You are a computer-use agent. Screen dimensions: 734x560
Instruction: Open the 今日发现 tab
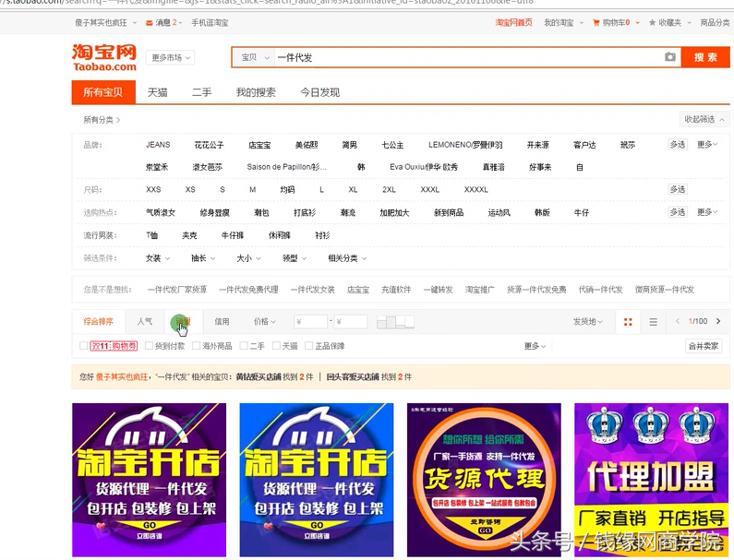(319, 92)
